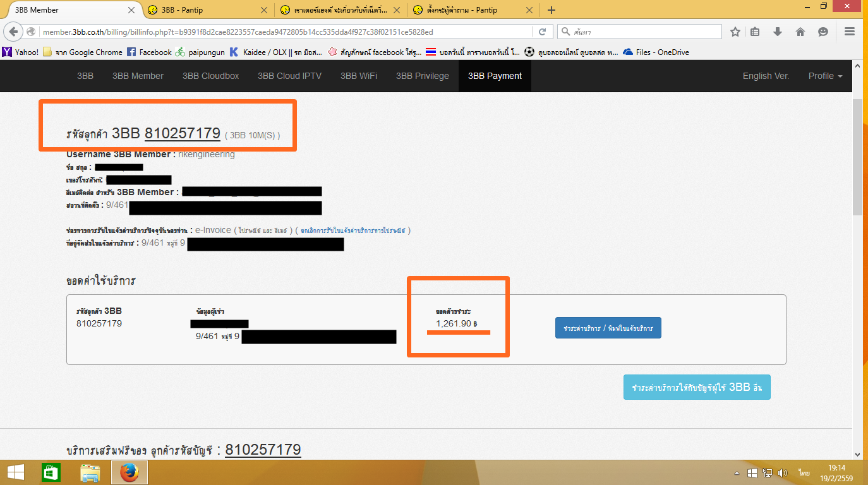Click the smiley face toolbar icon
The height and width of the screenshot is (485, 868).
point(823,32)
